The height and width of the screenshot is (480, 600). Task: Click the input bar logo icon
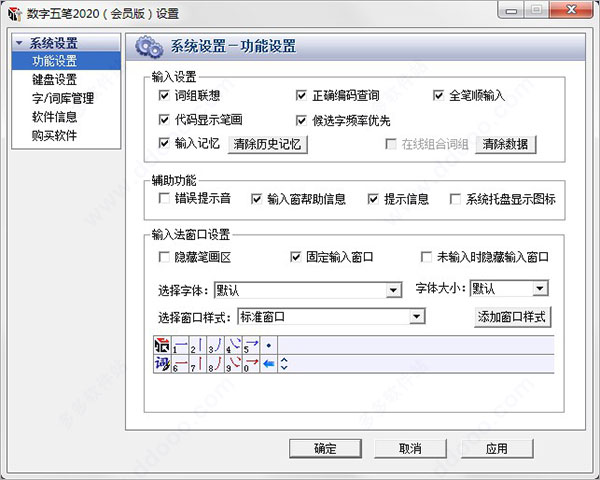pyautogui.click(x=162, y=345)
